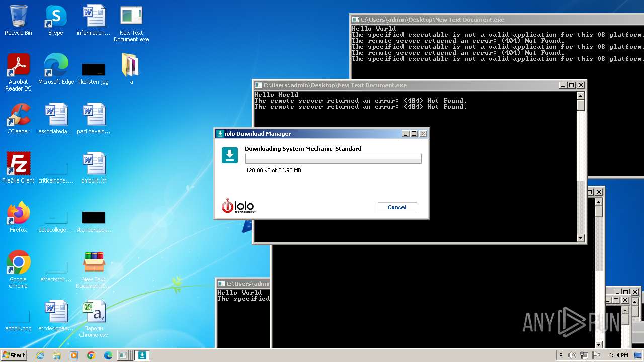This screenshot has height=362, width=644.
Task: Open Edge from the taskbar
Action: click(x=108, y=355)
